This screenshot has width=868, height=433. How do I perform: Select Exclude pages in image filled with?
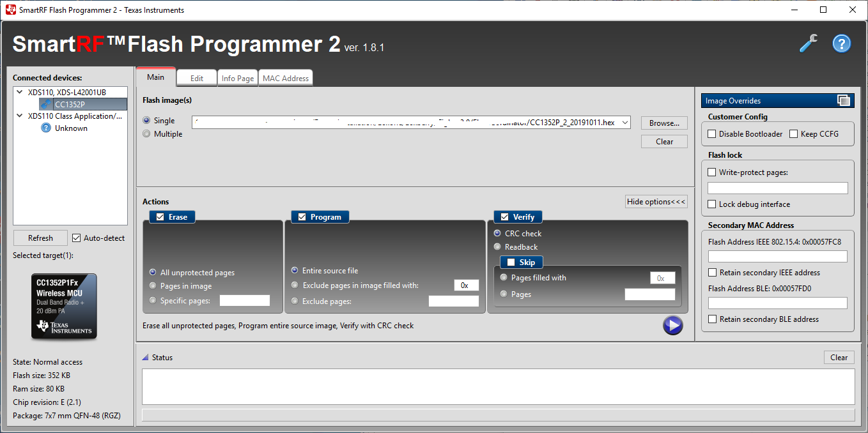click(x=295, y=285)
